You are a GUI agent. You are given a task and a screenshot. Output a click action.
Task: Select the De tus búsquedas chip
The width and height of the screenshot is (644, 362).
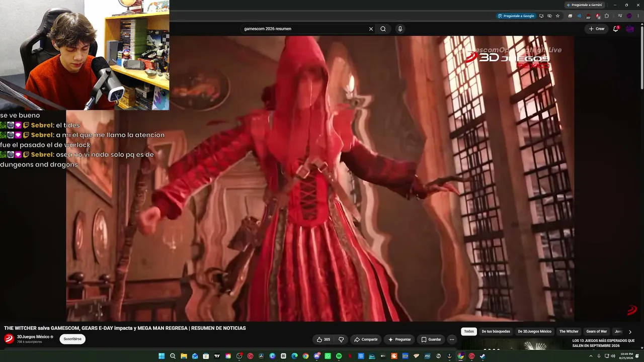tap(496, 331)
